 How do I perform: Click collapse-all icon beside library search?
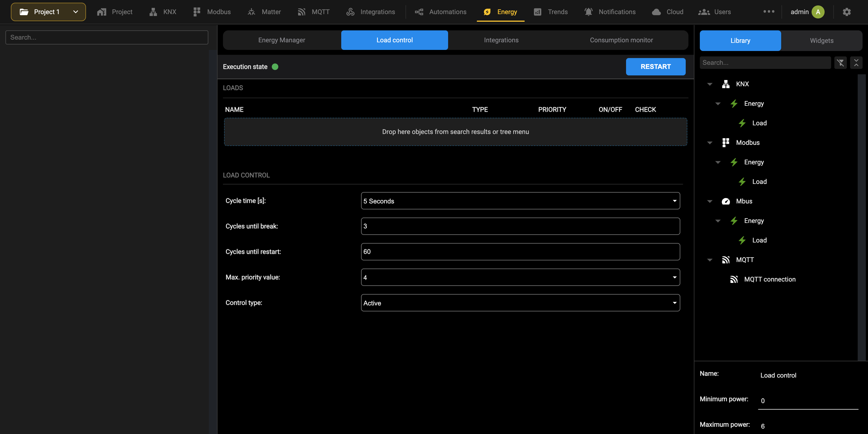856,63
